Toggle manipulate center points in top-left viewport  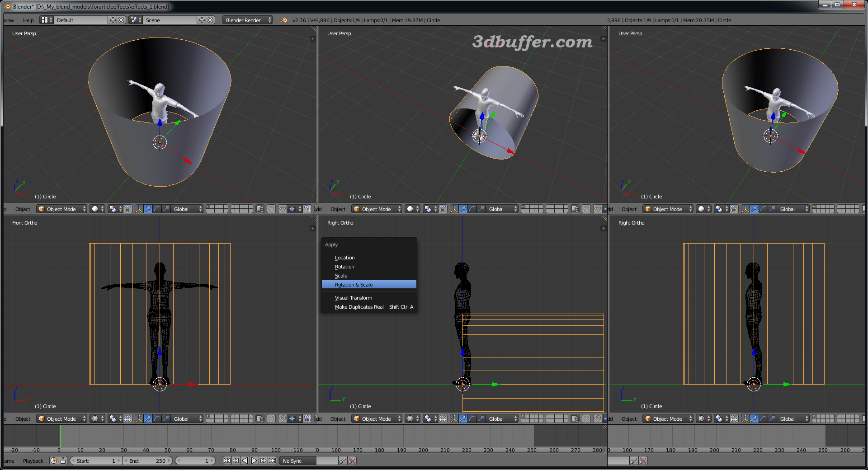click(x=128, y=209)
